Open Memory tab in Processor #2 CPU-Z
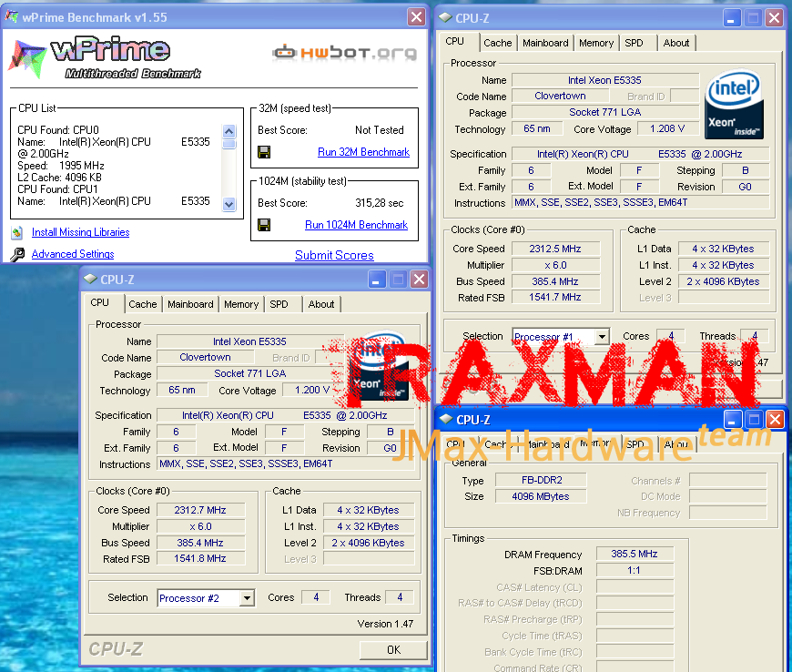 coord(241,304)
